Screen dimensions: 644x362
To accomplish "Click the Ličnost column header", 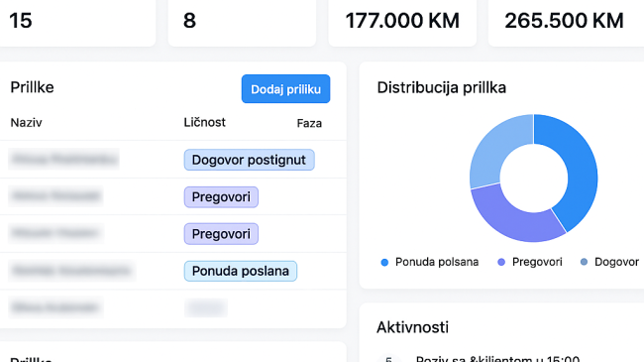I will pos(204,122).
